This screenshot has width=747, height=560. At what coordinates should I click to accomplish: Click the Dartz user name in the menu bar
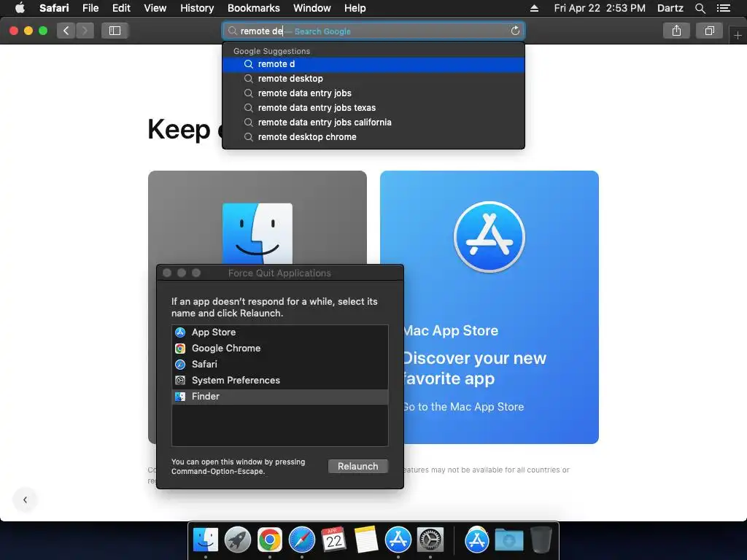point(670,8)
